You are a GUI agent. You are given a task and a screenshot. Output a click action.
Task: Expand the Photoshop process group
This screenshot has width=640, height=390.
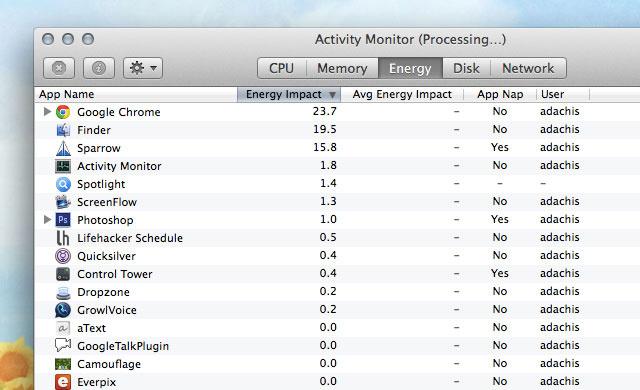pyautogui.click(x=47, y=219)
